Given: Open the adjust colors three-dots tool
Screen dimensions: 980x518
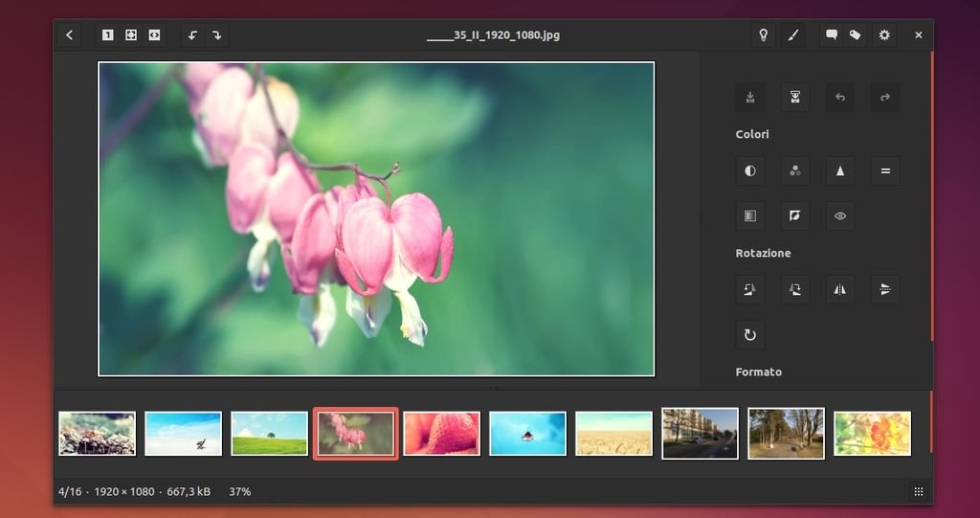Looking at the screenshot, I should point(795,170).
